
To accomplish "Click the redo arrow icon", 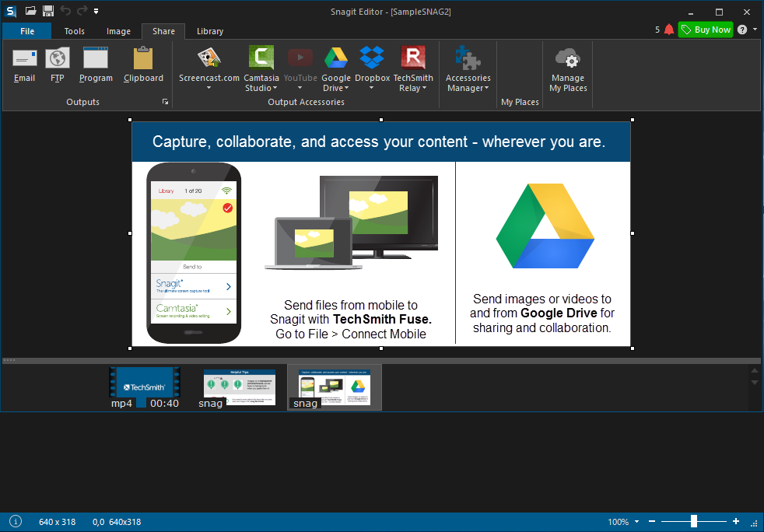I will (82, 10).
